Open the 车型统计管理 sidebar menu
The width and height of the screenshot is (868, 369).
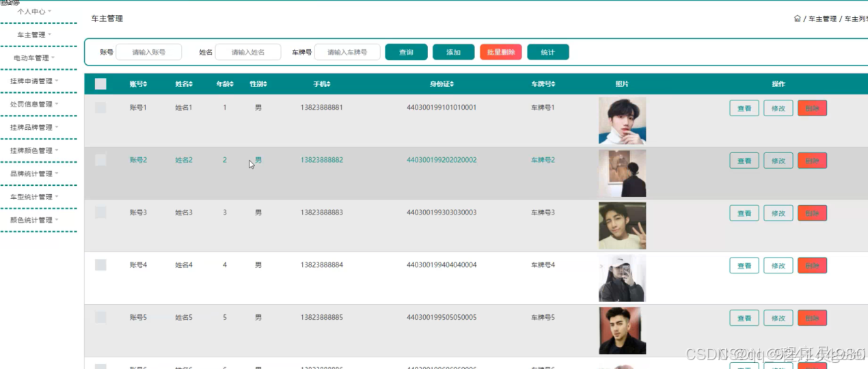click(35, 197)
